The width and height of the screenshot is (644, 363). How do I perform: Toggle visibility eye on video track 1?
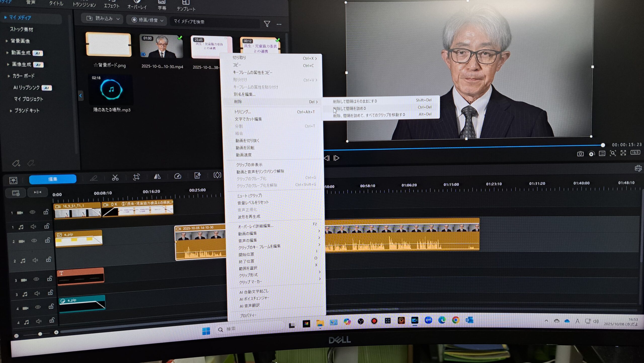click(32, 212)
